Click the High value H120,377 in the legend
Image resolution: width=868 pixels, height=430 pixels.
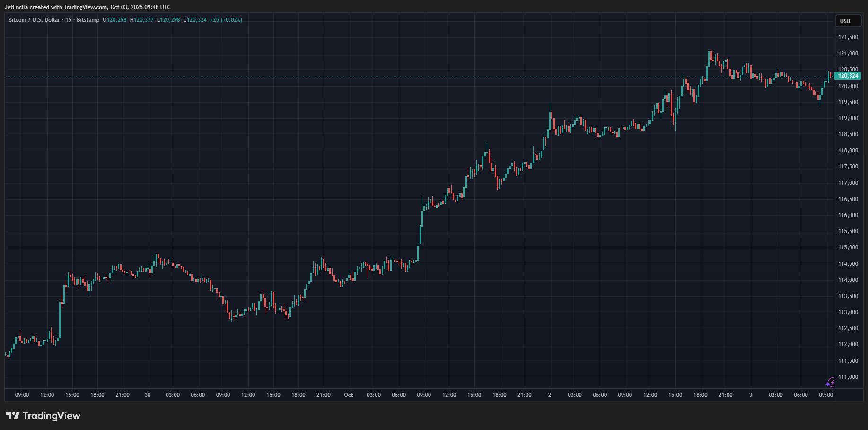pos(142,20)
